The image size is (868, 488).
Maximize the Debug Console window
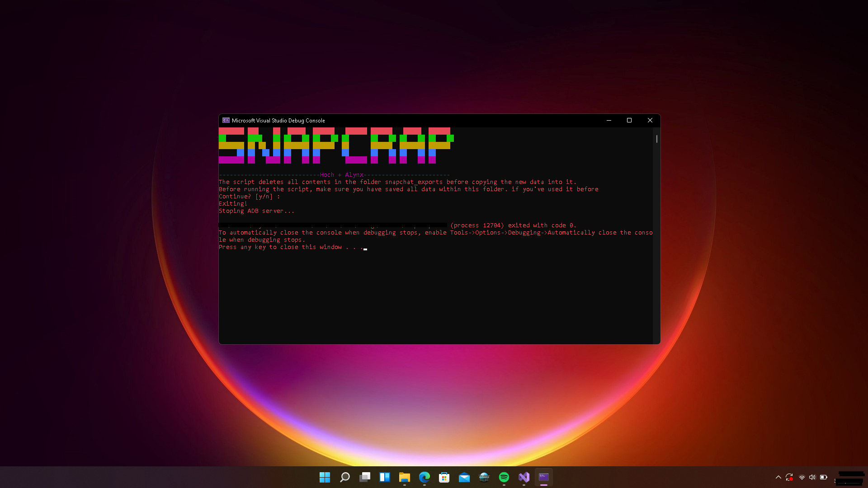coord(629,120)
